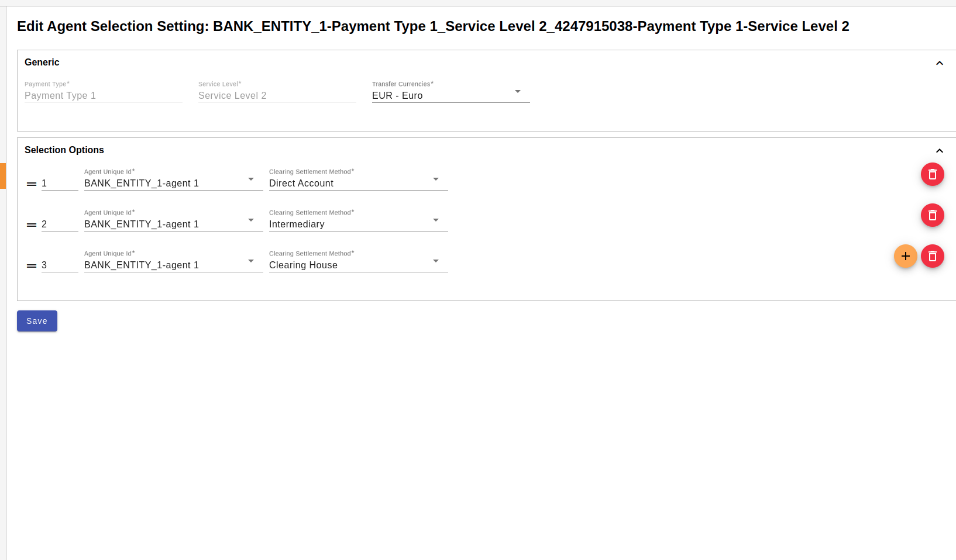The width and height of the screenshot is (956, 560).
Task: Click the disabled Payment Type field
Action: (103, 95)
